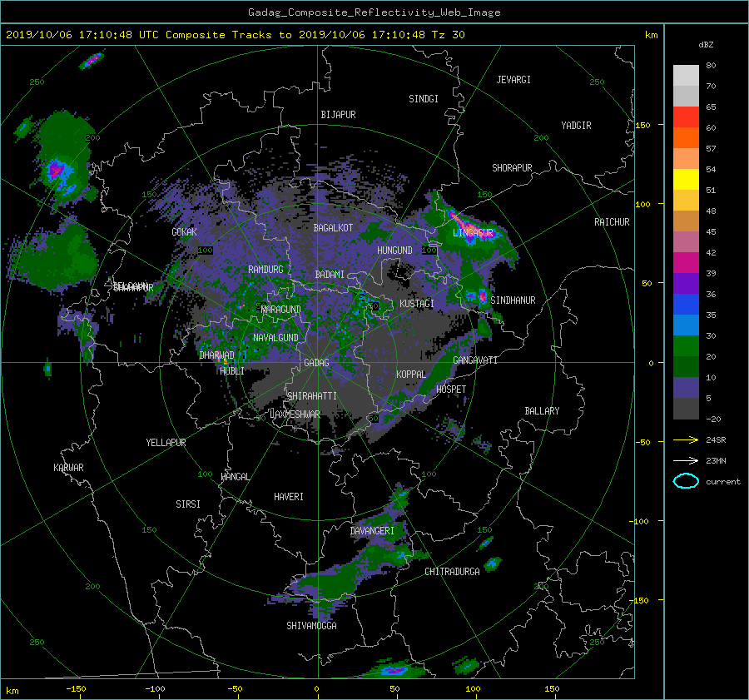Click the white 23MN arrow legend icon
The image size is (749, 700).
point(686,460)
